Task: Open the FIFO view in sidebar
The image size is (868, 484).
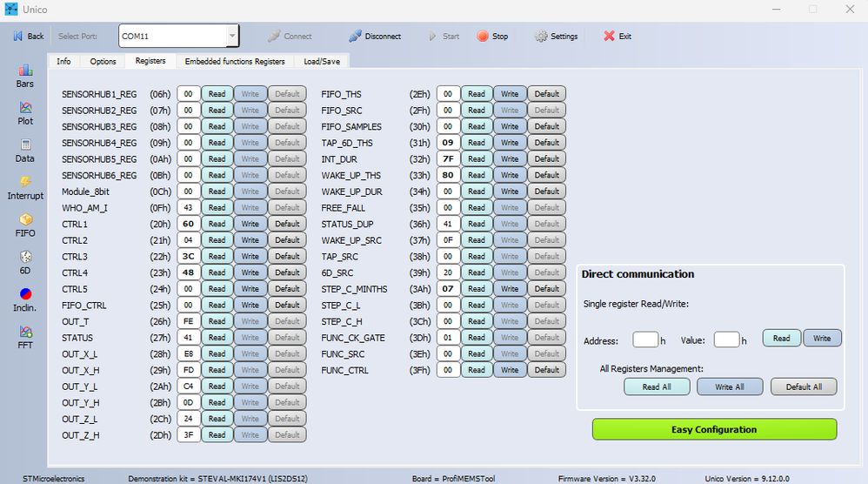Action: [25, 226]
